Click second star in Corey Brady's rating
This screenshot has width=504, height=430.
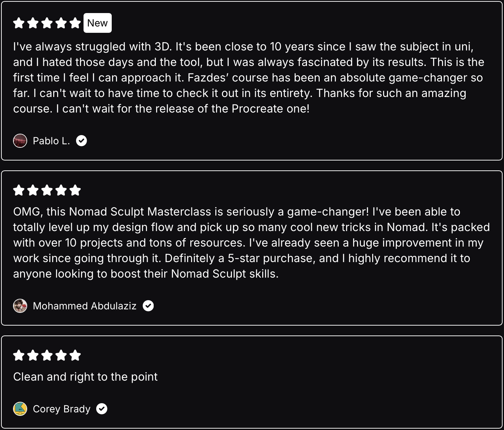click(x=33, y=355)
